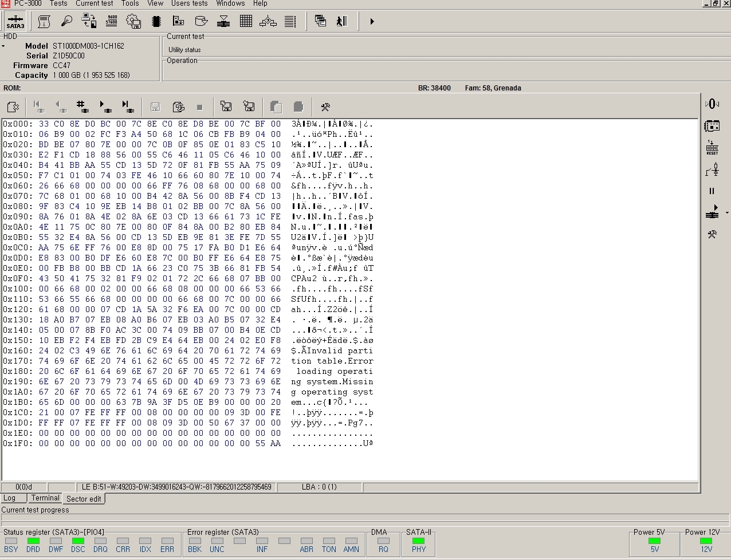Open the info scroll icon in main toolbar
Viewport: 731px width, 560px height.
[x=44, y=22]
